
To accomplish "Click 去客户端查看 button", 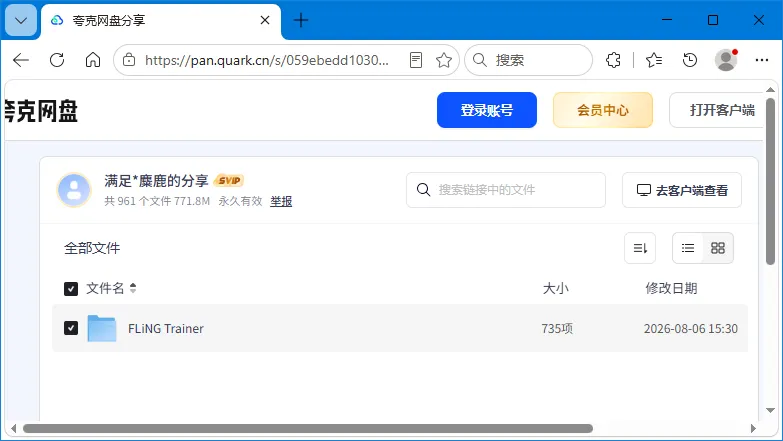I will [682, 190].
